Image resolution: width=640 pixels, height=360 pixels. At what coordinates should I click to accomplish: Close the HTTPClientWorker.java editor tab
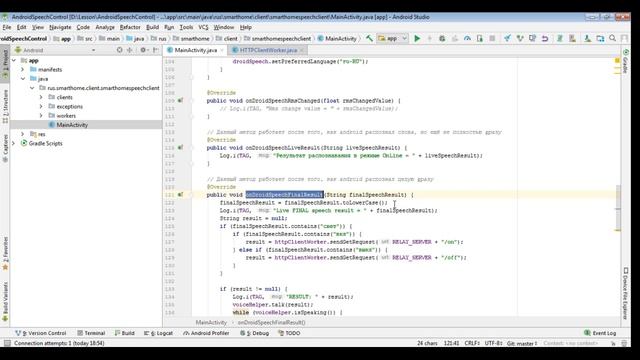click(302, 50)
